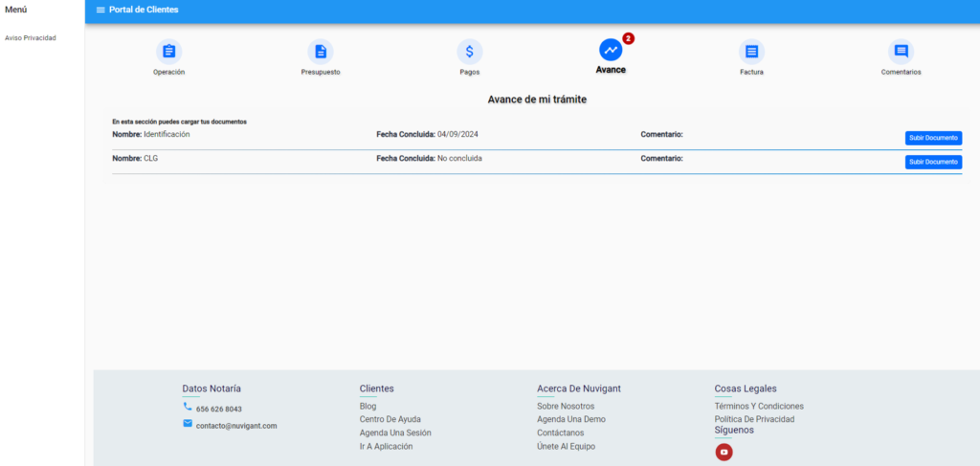Screen dimensions: 980x466
Task: Open the Blog link in footer
Action: pos(367,406)
